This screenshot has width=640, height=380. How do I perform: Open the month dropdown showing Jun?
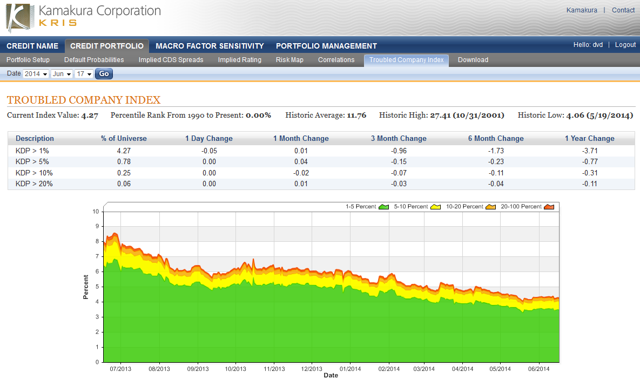62,74
